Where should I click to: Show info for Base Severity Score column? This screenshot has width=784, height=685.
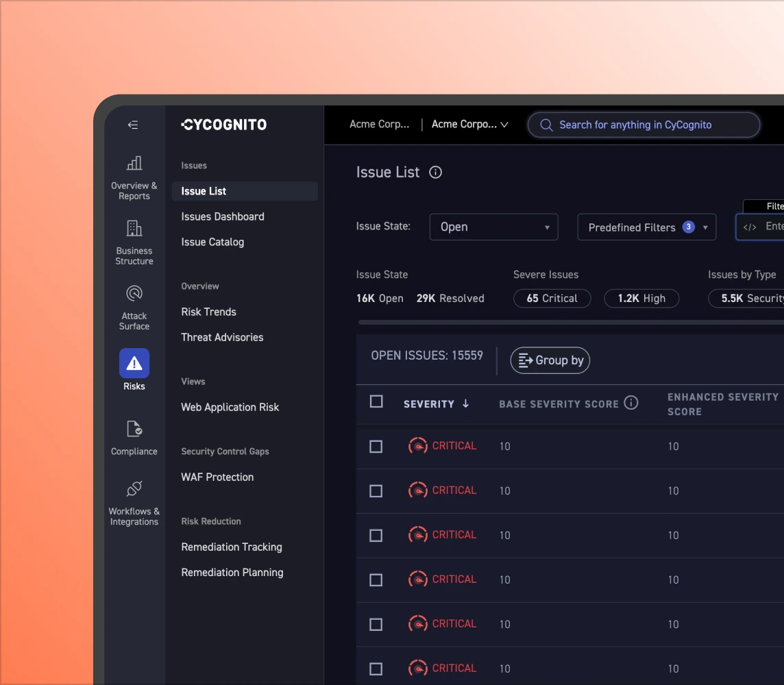(631, 403)
